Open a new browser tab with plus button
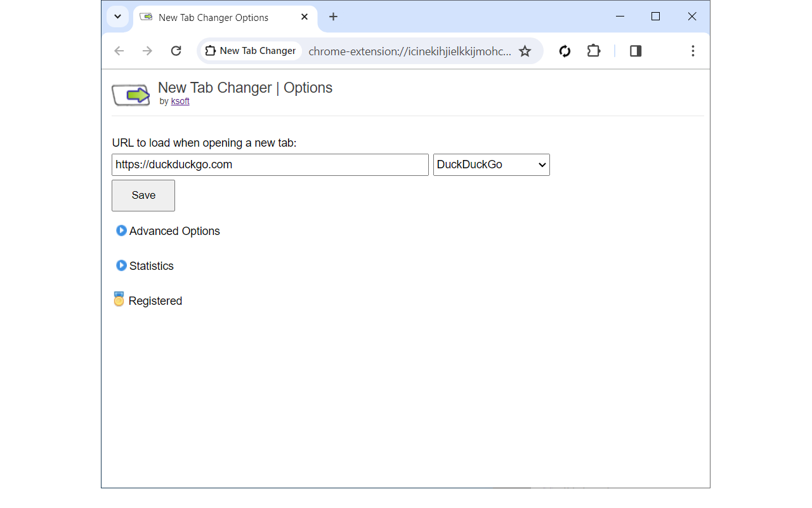812x508 pixels. (333, 17)
